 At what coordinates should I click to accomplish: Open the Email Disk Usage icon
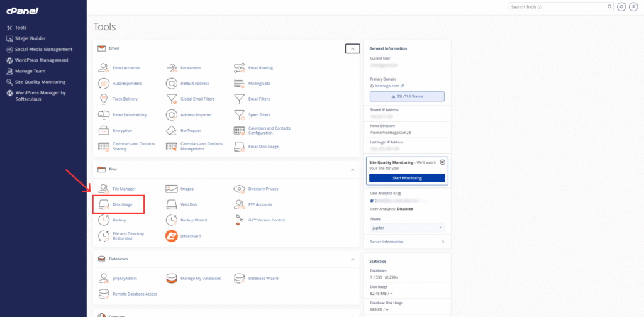[240, 146]
